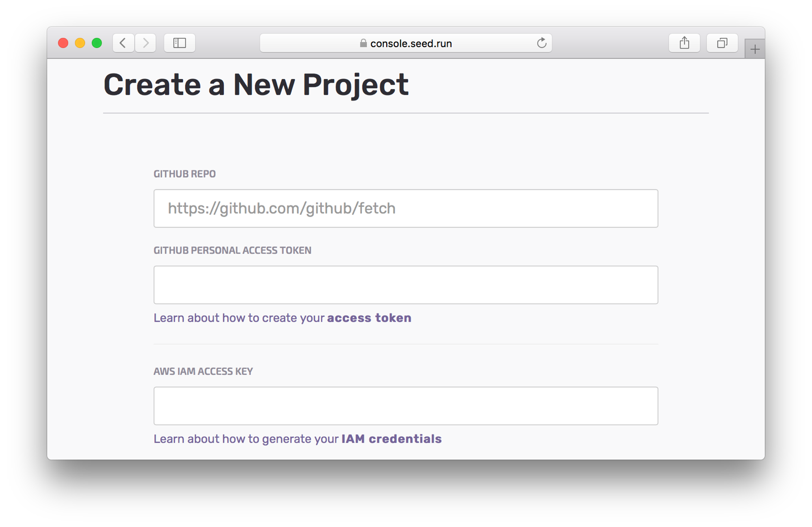The width and height of the screenshot is (812, 527).
Task: Focus the console.seed.run address bar
Action: point(411,44)
